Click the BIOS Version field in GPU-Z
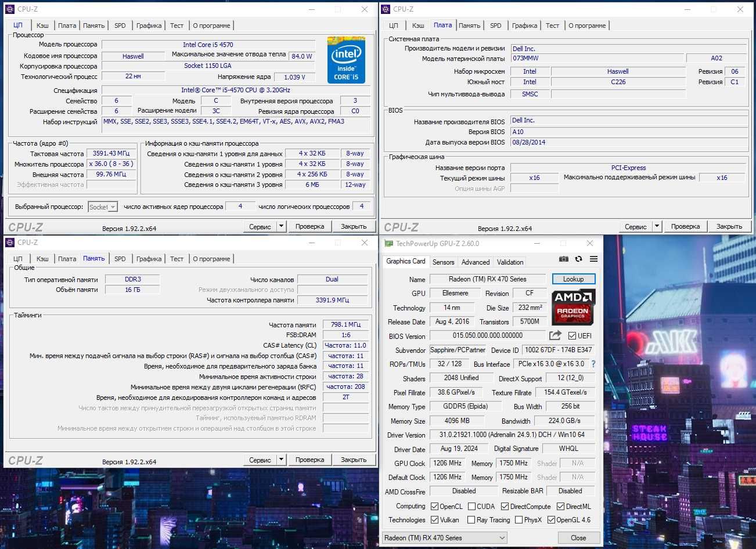756x549 pixels. click(488, 335)
